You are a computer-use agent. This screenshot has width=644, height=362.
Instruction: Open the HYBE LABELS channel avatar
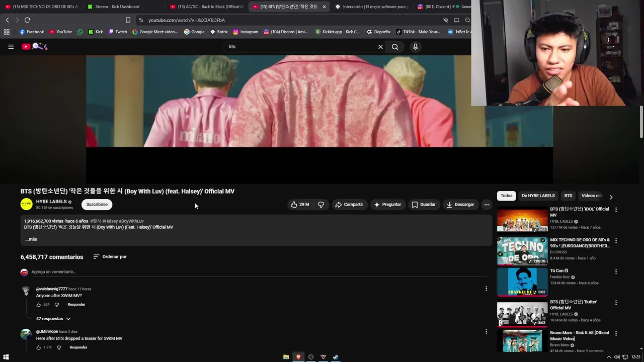(x=26, y=204)
